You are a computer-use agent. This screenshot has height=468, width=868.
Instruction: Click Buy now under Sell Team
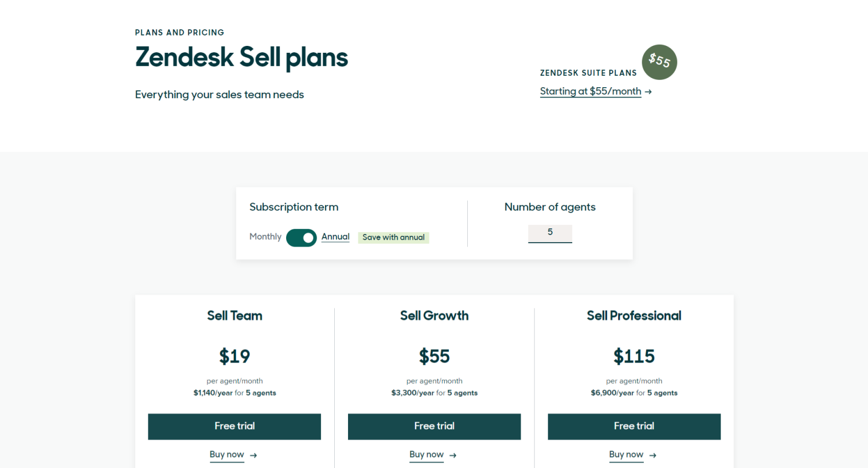(x=227, y=454)
